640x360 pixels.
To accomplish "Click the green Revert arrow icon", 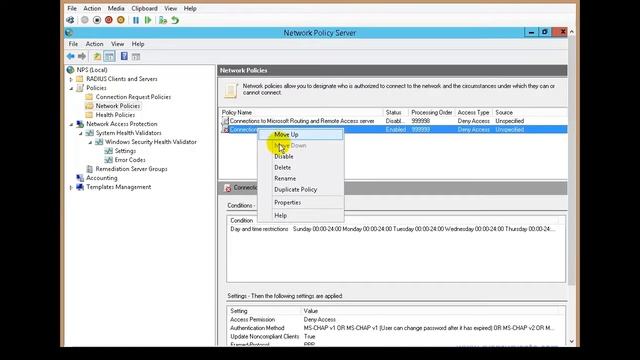I will tap(175, 20).
